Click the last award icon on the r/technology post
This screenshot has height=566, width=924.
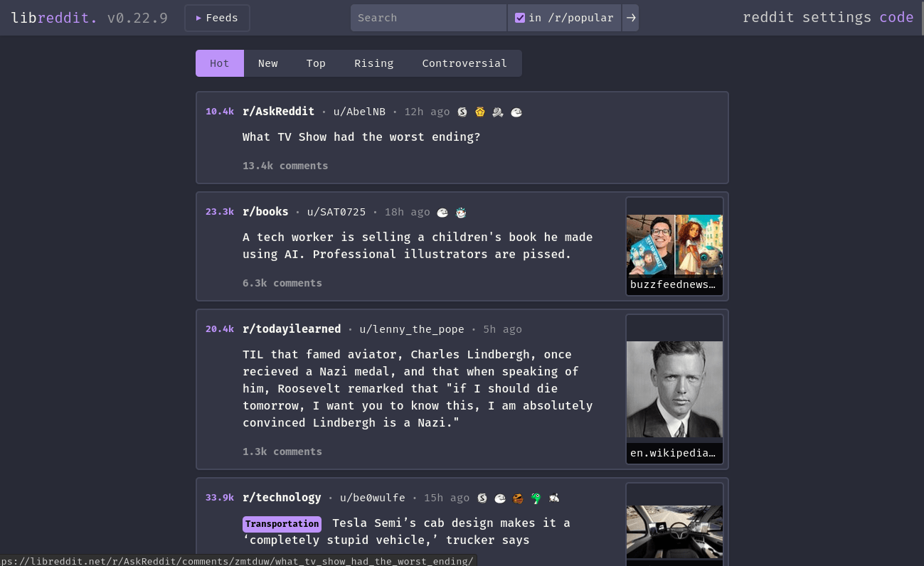coord(553,498)
